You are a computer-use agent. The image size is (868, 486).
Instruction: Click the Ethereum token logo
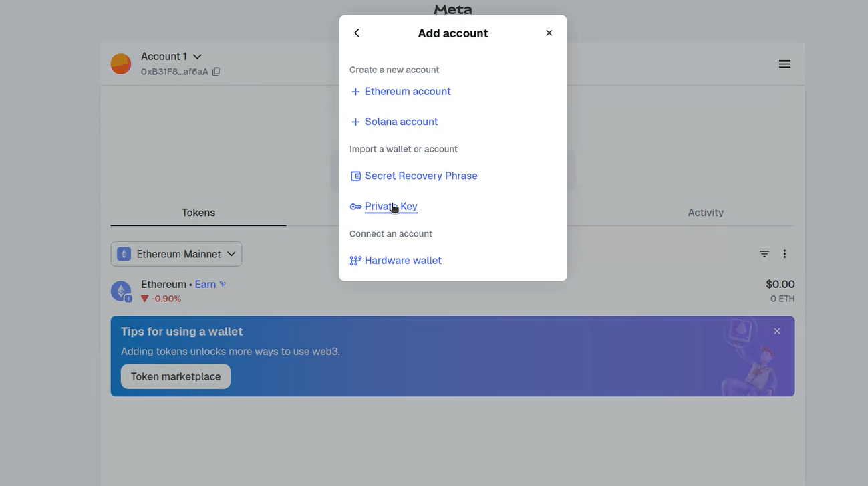point(121,291)
